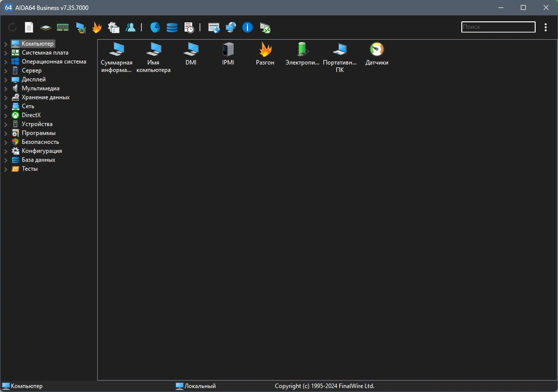
Task: Click the Поиск search field
Action: 498,27
